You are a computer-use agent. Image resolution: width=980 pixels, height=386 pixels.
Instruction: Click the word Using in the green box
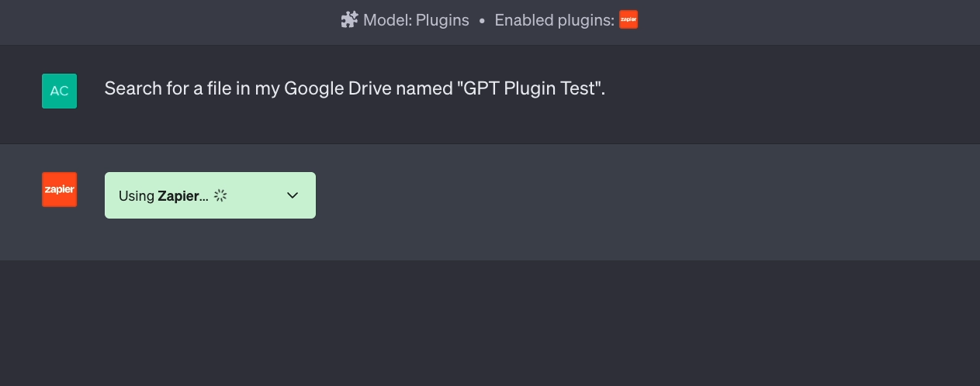tap(137, 196)
